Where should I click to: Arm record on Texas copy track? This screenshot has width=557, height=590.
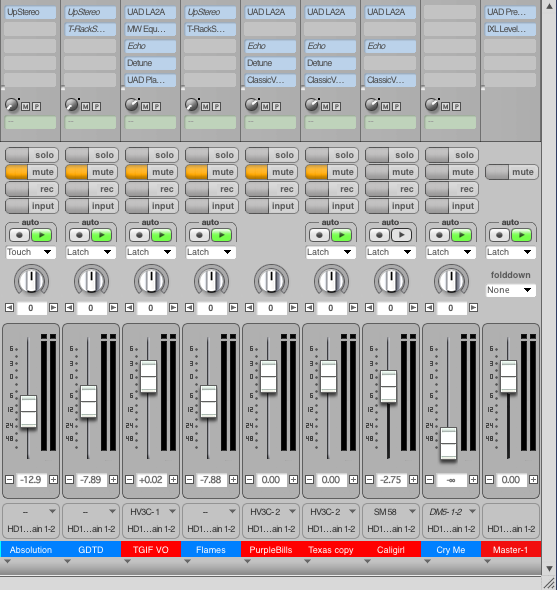point(332,189)
